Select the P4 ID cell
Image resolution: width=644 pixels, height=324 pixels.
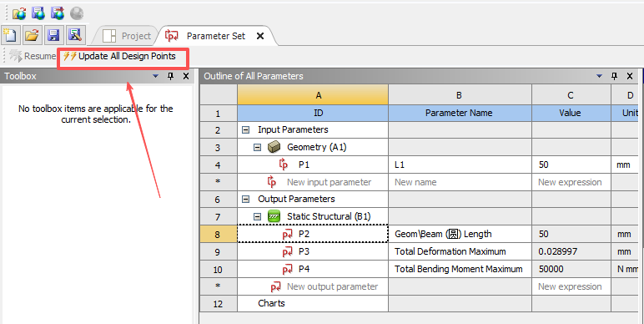click(313, 269)
